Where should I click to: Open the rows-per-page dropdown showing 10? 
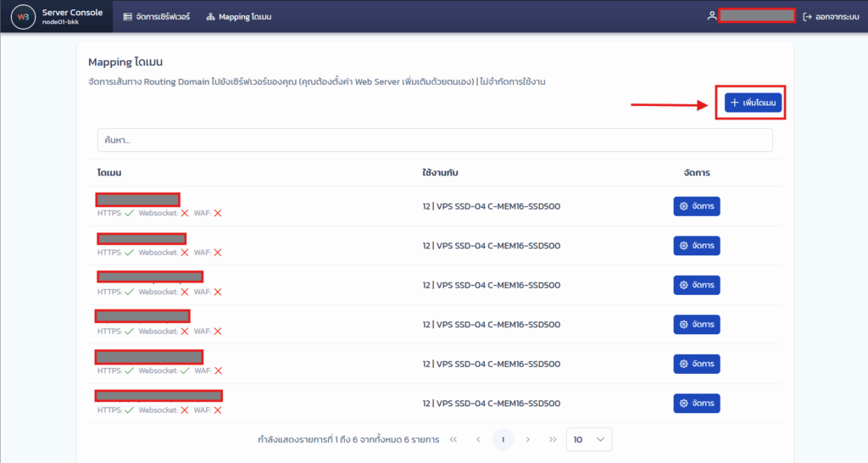(x=588, y=439)
